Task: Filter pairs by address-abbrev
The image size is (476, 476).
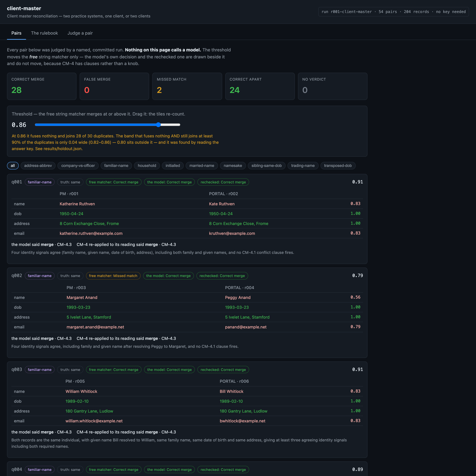Action: tap(38, 165)
